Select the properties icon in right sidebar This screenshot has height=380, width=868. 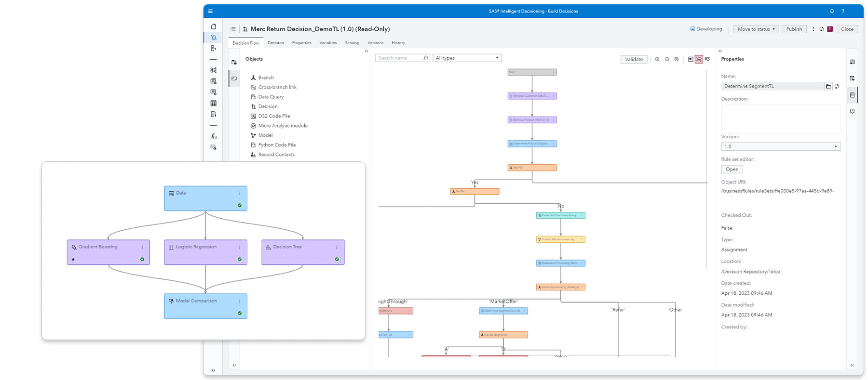[853, 95]
